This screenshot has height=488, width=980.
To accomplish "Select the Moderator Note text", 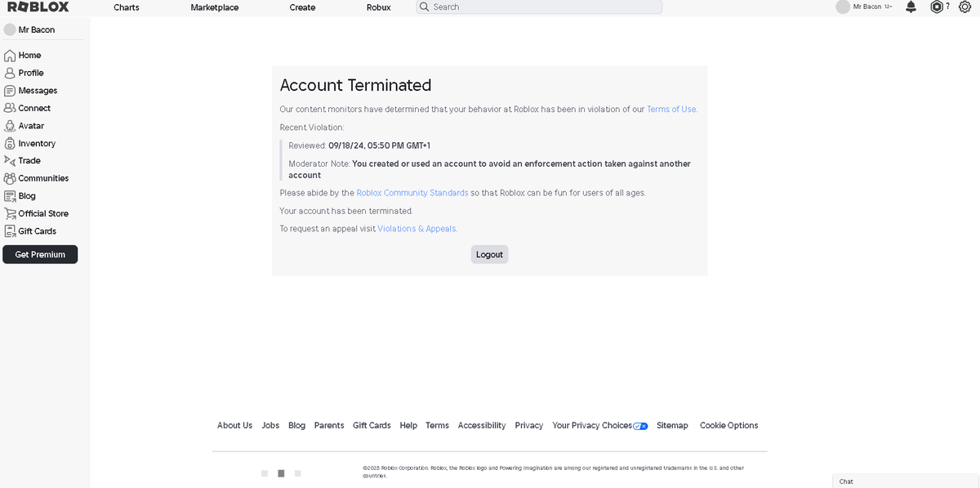I will 489,169.
